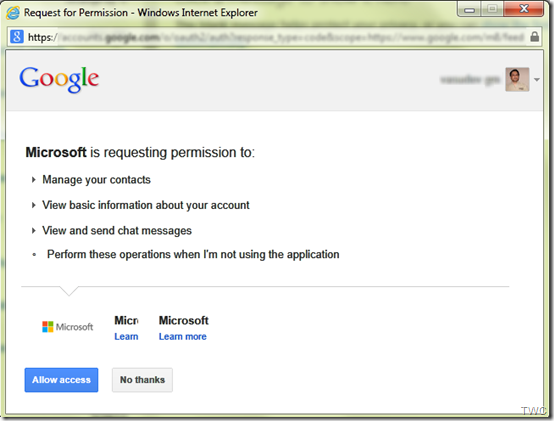The width and height of the screenshot is (554, 421).
Task: Minimize the Request for Permission window
Action: (469, 10)
